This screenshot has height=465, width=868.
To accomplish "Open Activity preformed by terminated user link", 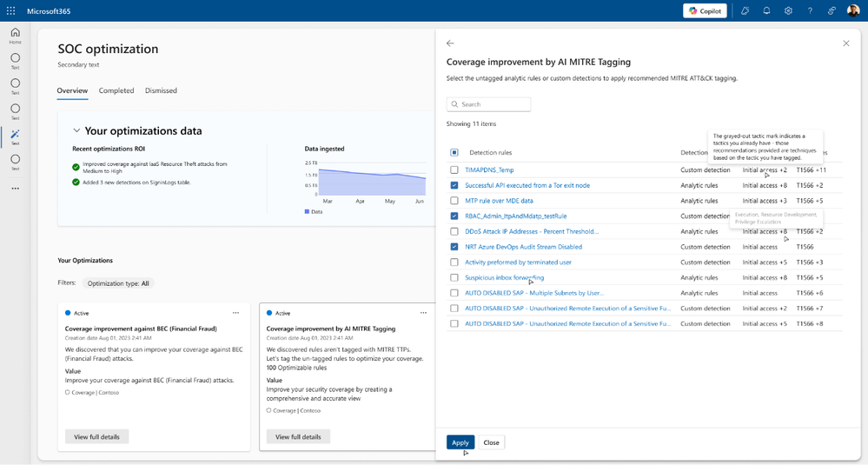I will coord(518,262).
